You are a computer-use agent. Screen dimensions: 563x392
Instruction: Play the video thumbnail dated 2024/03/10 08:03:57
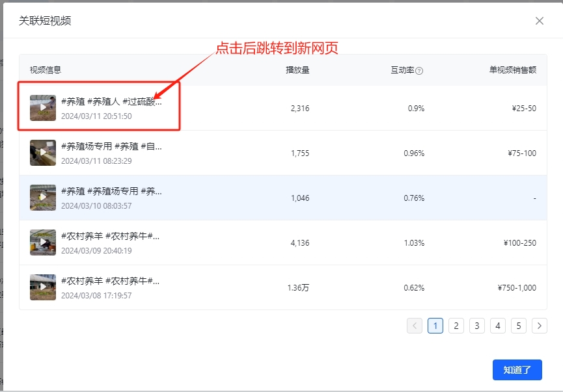pos(43,198)
